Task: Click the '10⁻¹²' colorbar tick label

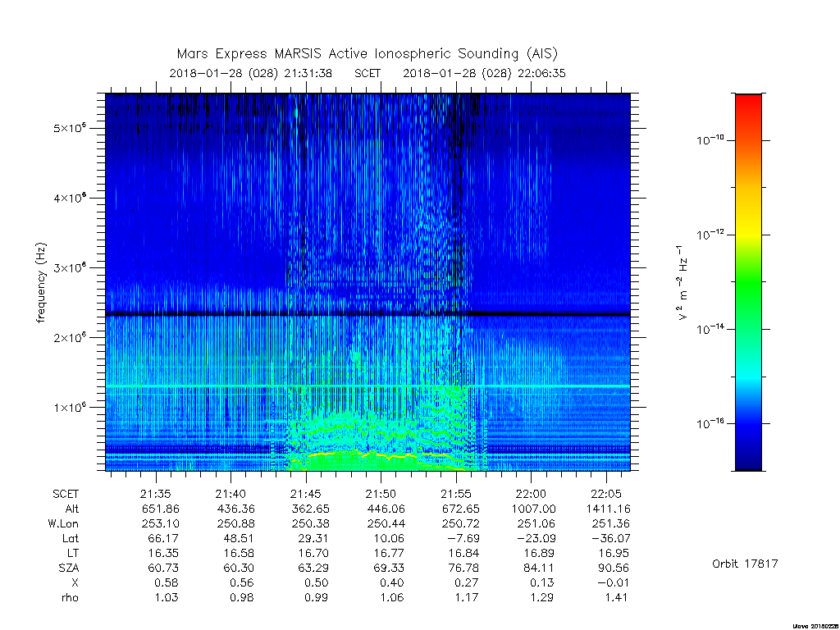Action: point(710,234)
